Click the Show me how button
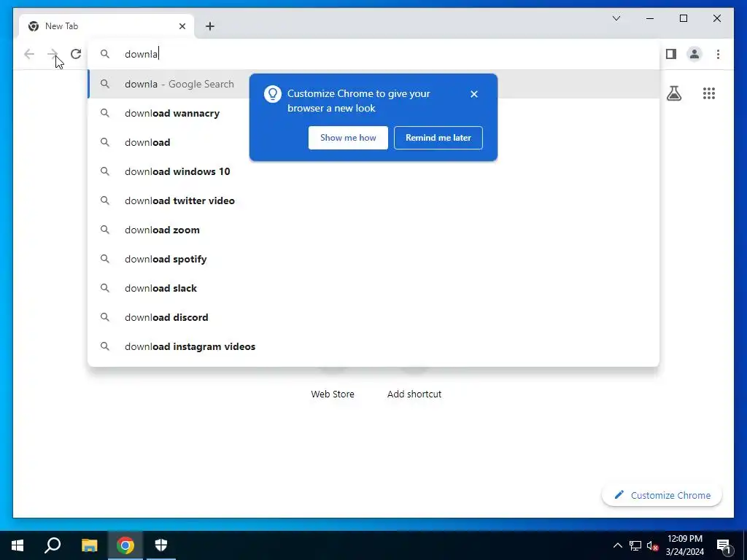 tap(348, 138)
